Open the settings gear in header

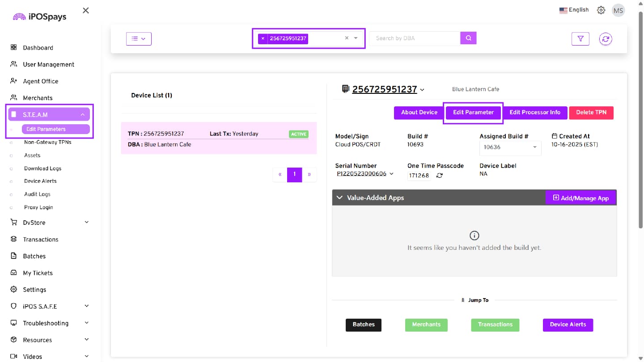[x=601, y=10]
